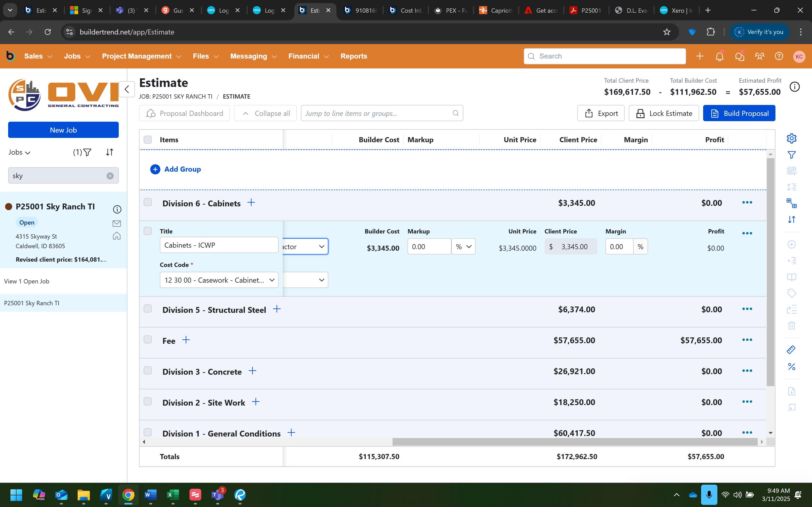Click the Build Proposal button
The height and width of the screenshot is (507, 812).
click(x=739, y=113)
